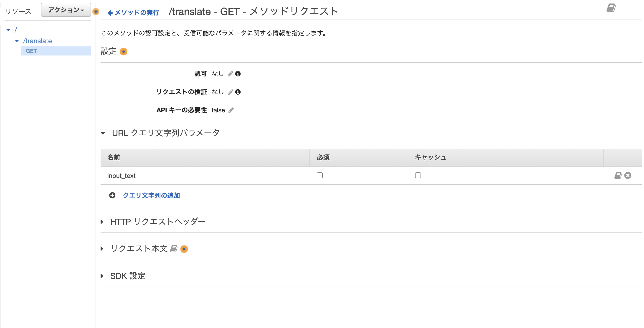Collapse the URL クエリ文字列パラメータ section
Screen dimensions: 644x328
(103, 133)
